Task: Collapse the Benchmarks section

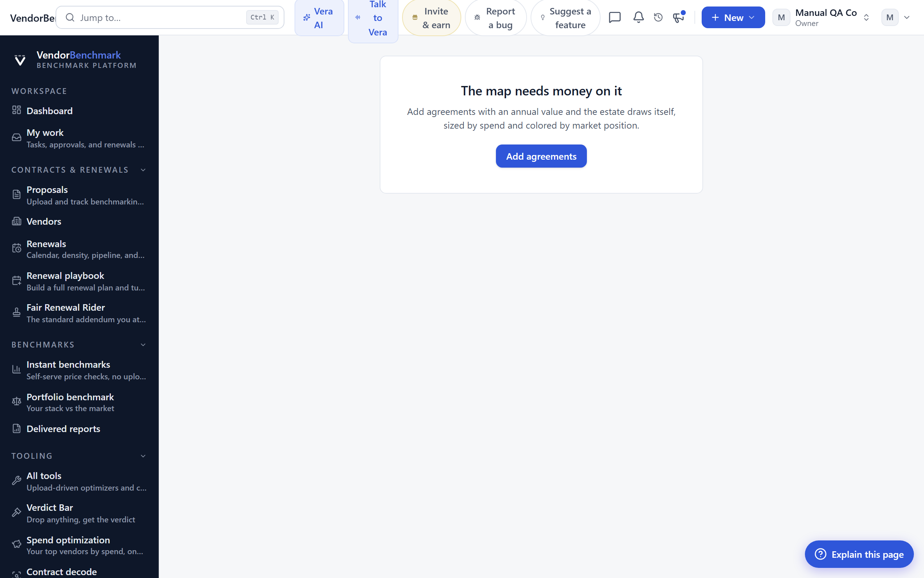Action: pos(143,345)
